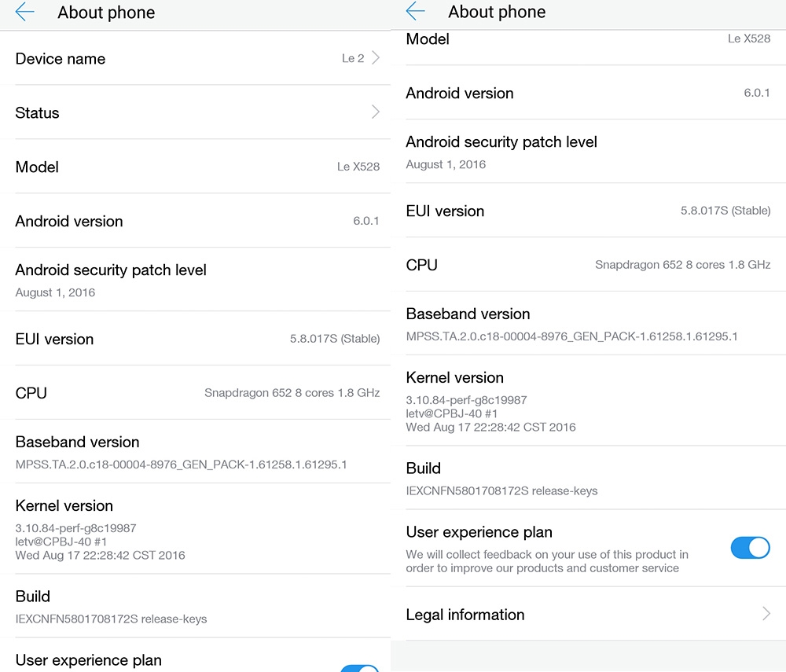The image size is (786, 672).
Task: Open Device name chevron next to Le 2
Action: click(x=376, y=58)
